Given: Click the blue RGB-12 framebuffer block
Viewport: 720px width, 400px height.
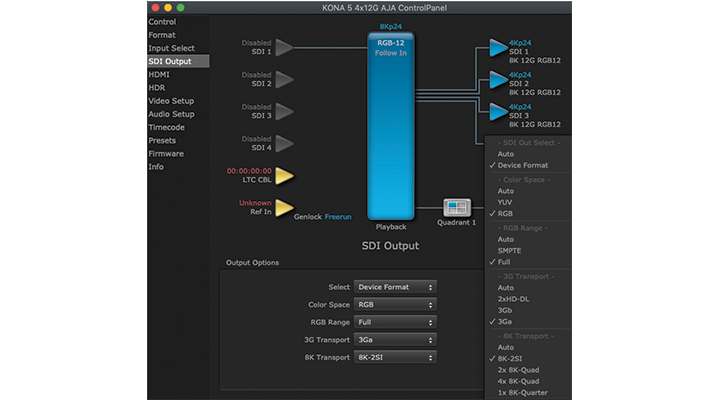Looking at the screenshot, I should pos(391,125).
